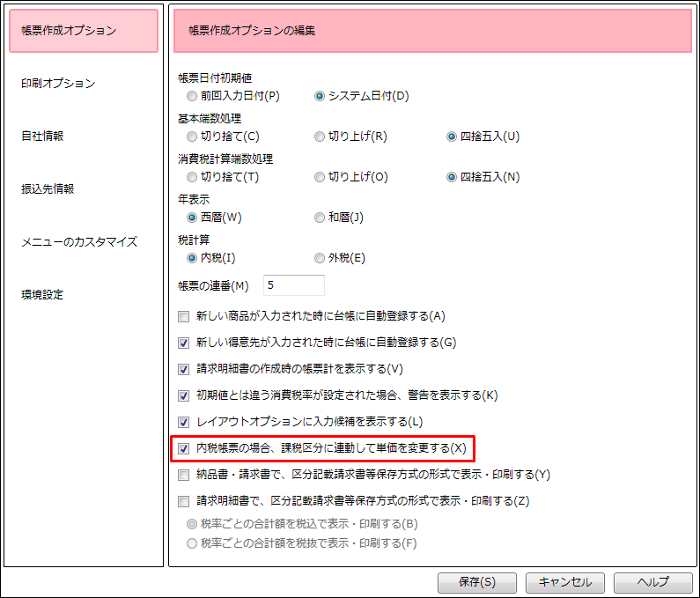Open 帳票作成オプション in sidebar
This screenshot has height=598, width=700.
pyautogui.click(x=84, y=31)
